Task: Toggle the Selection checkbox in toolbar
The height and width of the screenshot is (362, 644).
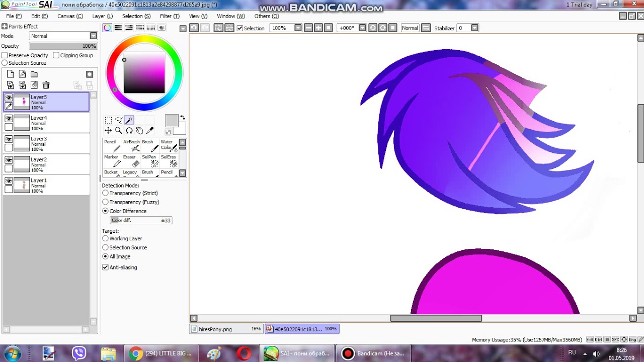Action: 240,28
